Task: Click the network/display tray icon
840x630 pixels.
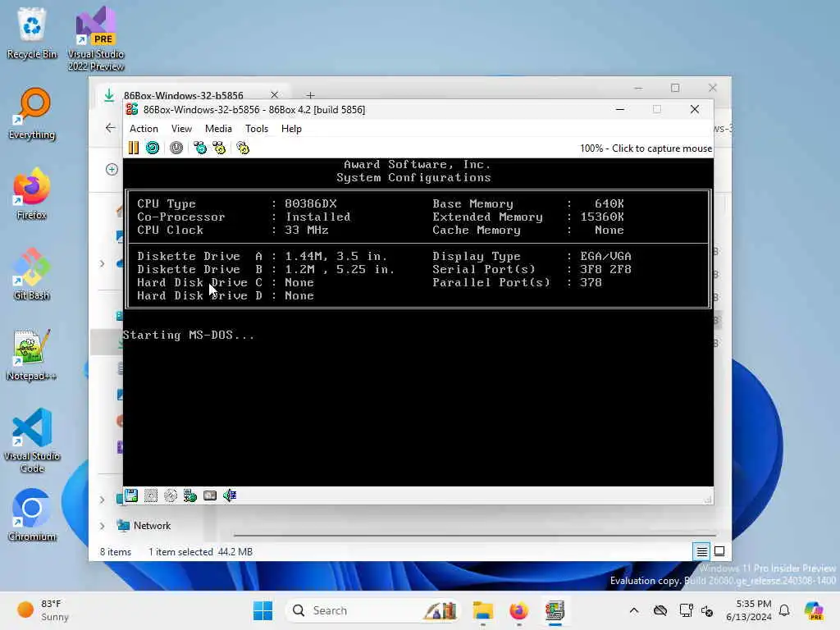Action: pos(687,610)
